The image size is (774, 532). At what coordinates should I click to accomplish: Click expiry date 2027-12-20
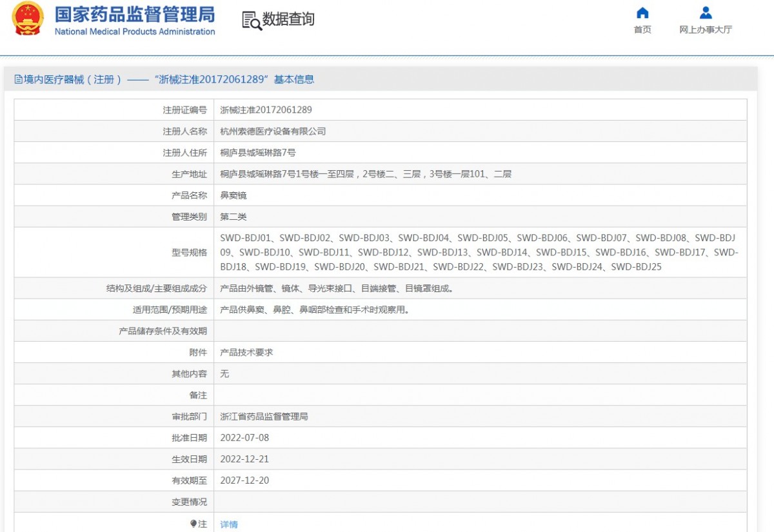click(x=244, y=480)
